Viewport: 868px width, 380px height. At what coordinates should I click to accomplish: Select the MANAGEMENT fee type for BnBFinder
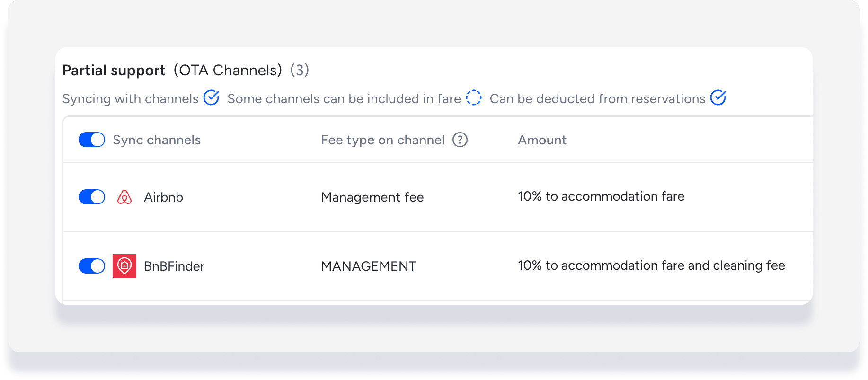(x=368, y=266)
